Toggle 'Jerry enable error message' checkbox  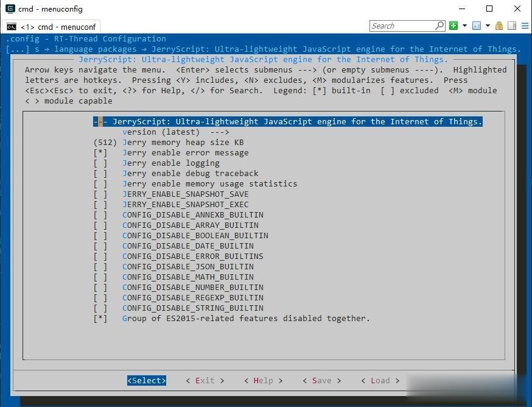pyautogui.click(x=100, y=153)
